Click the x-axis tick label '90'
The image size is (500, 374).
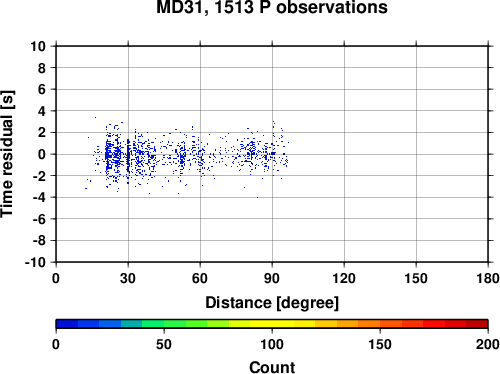click(x=272, y=278)
